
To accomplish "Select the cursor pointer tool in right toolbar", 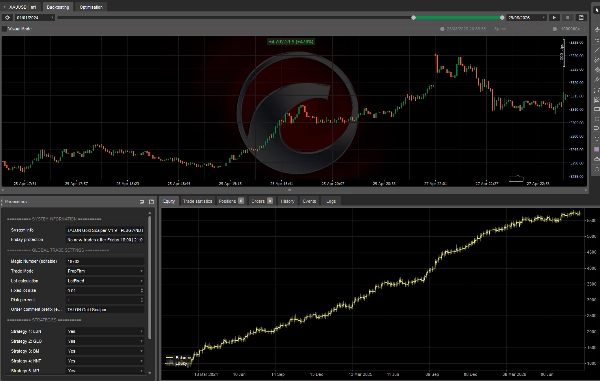I will (x=596, y=10).
